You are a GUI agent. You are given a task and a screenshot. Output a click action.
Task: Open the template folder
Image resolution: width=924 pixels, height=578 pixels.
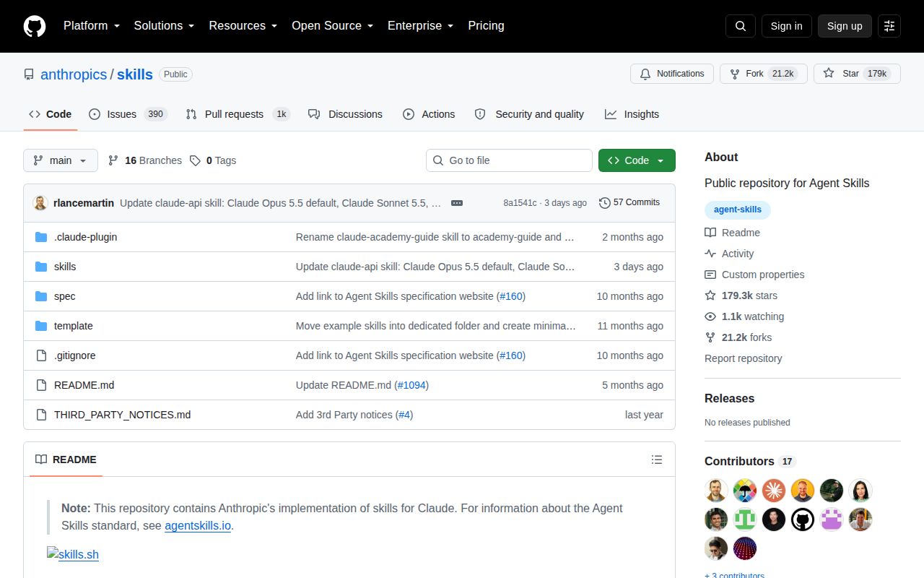tap(74, 326)
